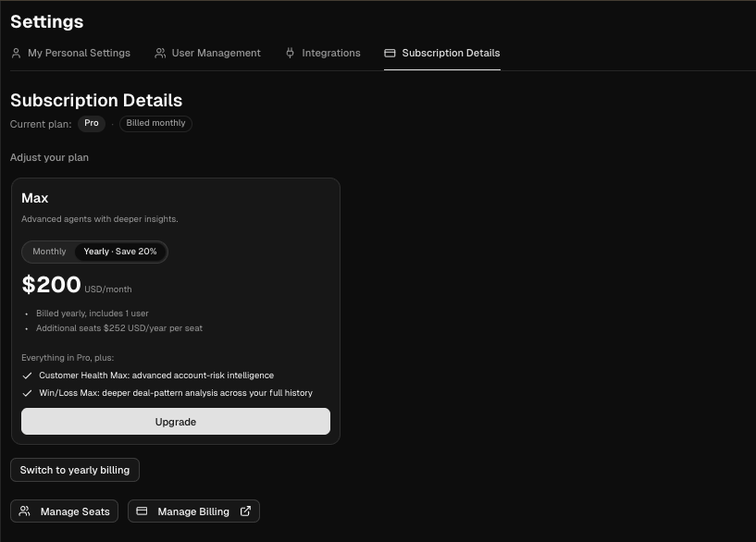Open Manage Billing portal
756x542 pixels.
coord(193,511)
